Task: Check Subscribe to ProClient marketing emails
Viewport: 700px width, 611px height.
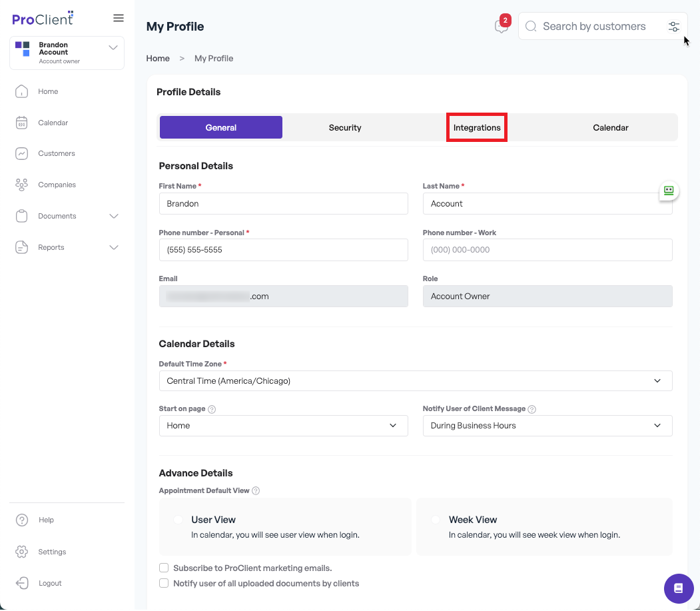Action: [164, 568]
